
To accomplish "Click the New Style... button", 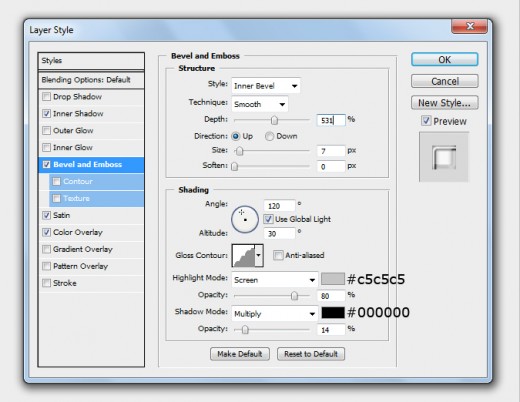I will click(x=445, y=103).
